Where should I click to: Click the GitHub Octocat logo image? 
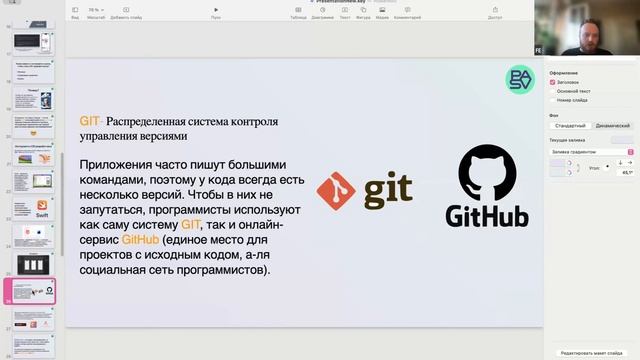click(487, 185)
